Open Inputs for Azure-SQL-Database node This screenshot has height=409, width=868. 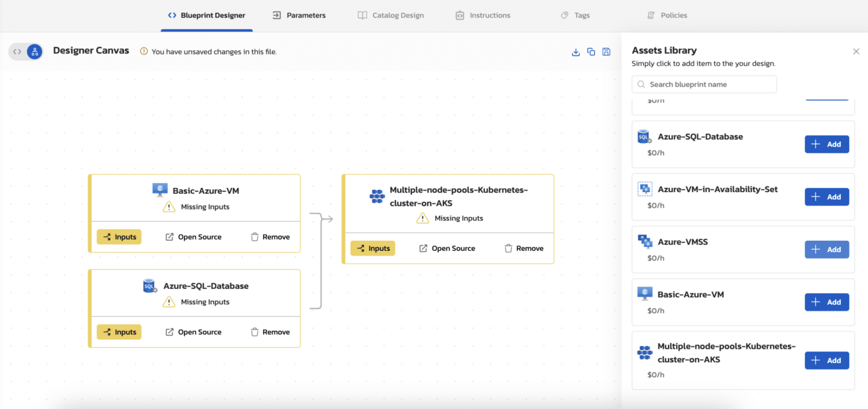119,332
